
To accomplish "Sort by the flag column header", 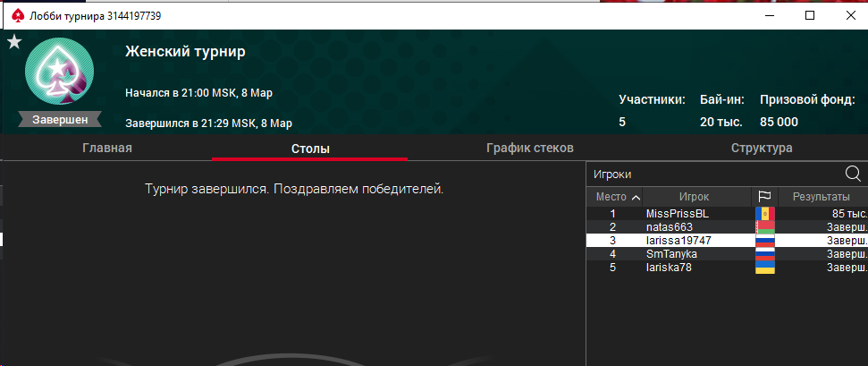I will tap(764, 196).
